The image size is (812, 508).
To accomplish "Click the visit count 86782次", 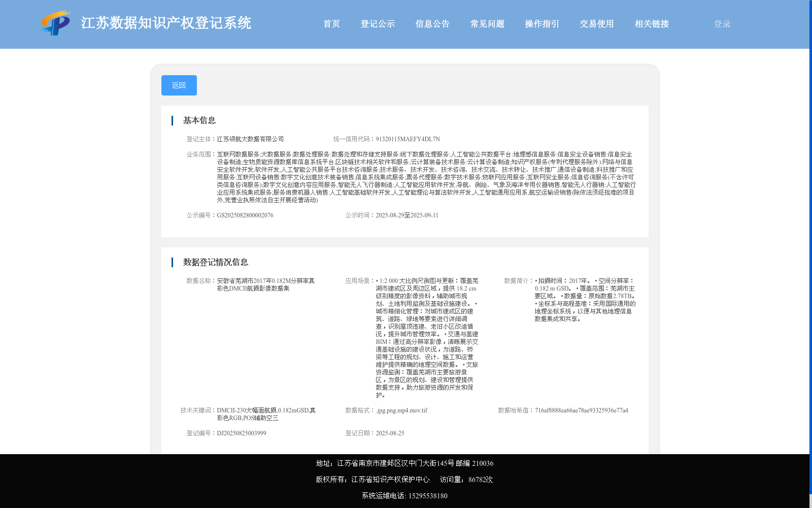I will coord(481,480).
